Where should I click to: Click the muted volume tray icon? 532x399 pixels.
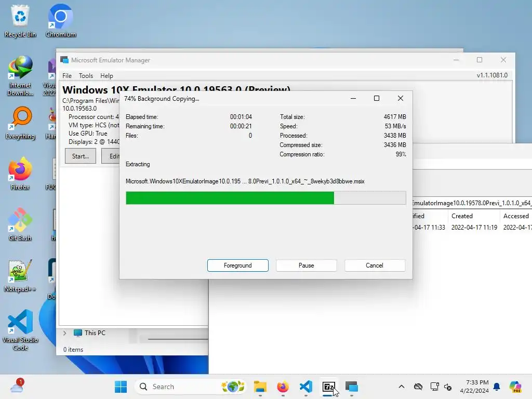point(448,387)
